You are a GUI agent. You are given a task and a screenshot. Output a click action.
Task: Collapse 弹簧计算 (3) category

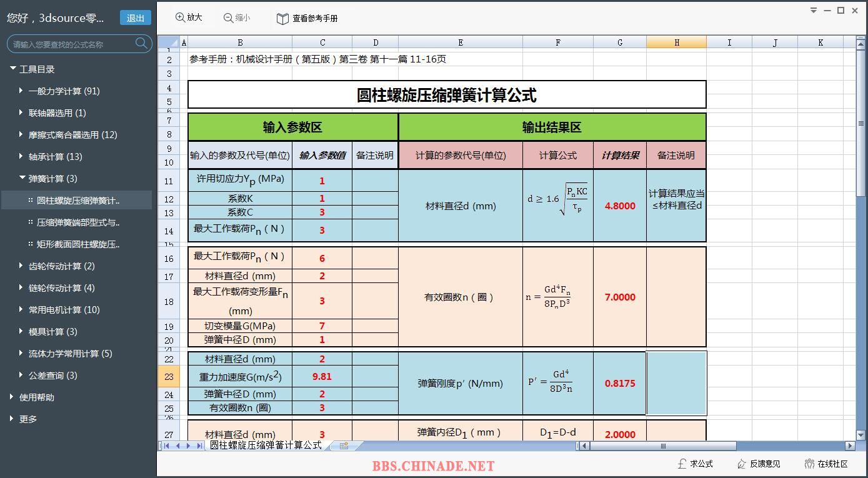pyautogui.click(x=22, y=178)
